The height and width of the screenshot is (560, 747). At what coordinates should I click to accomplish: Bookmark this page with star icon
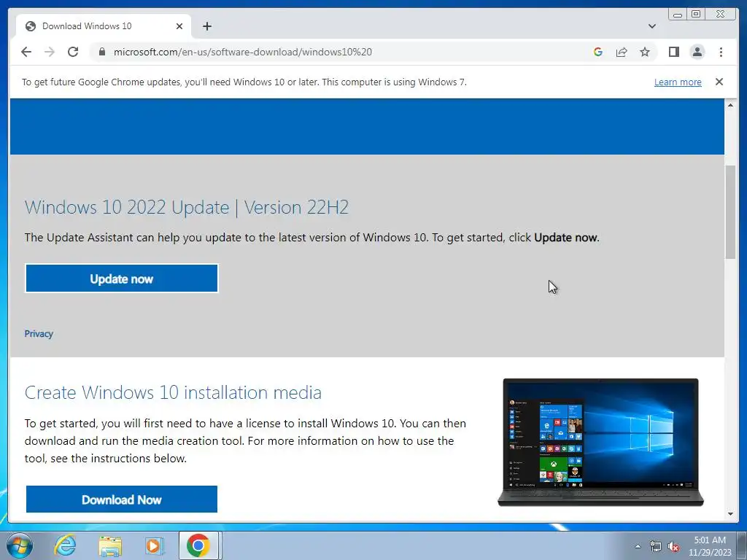pos(645,52)
